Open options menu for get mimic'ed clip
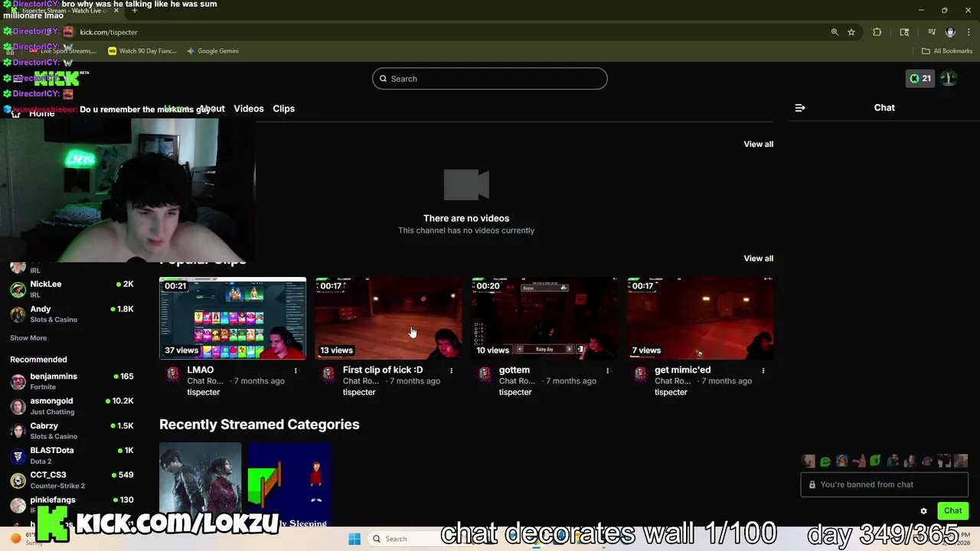The height and width of the screenshot is (551, 980). click(763, 370)
